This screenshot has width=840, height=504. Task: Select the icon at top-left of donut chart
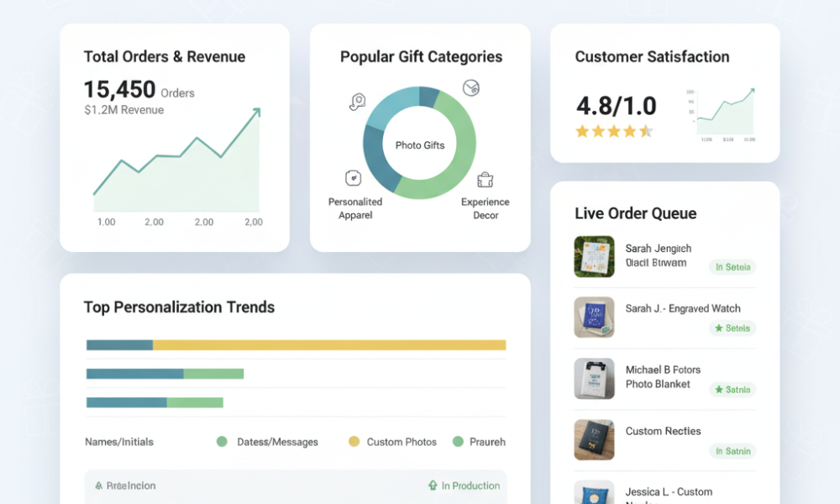coord(357,102)
